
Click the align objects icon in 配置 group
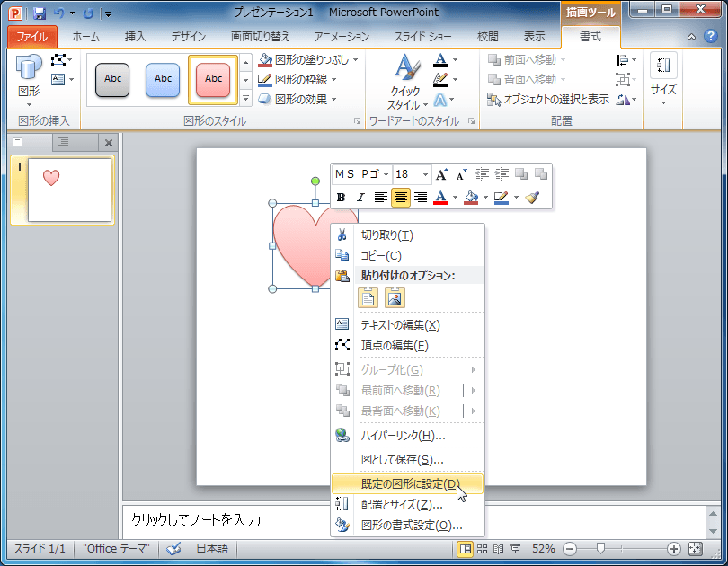623,60
